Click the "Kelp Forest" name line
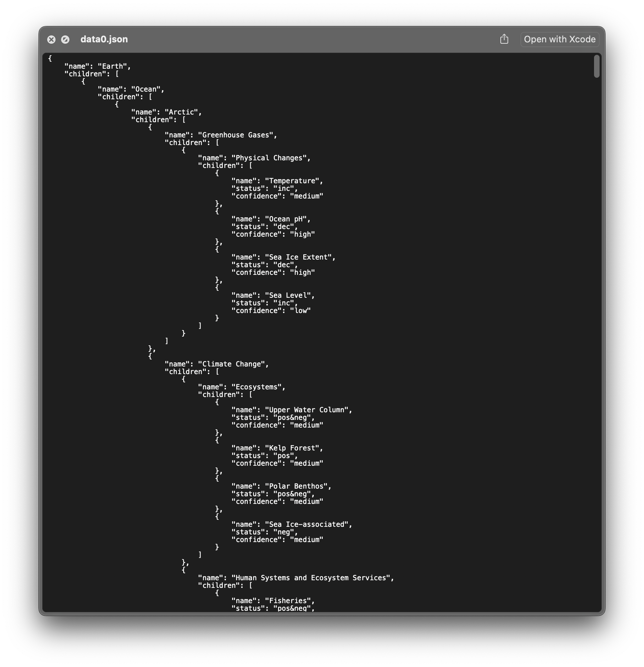Viewport: 644px width, 667px height. [277, 448]
